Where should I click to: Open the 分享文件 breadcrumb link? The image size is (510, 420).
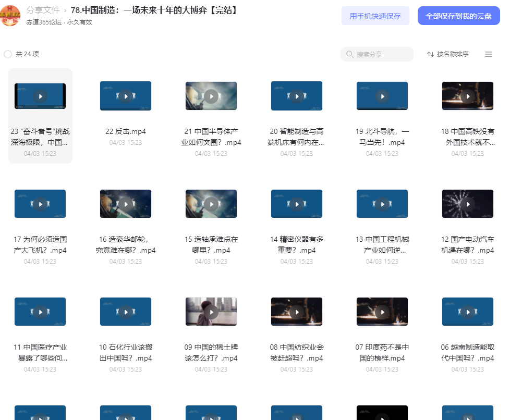click(43, 10)
